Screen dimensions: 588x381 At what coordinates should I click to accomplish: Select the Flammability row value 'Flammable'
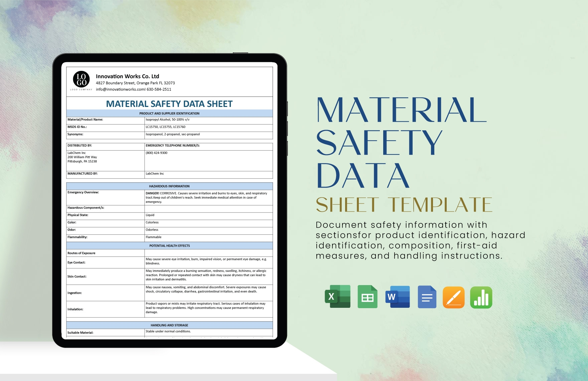click(153, 237)
